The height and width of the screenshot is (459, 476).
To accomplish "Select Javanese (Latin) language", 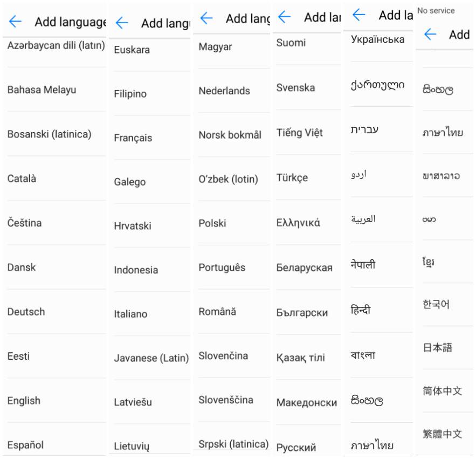I will (x=151, y=358).
